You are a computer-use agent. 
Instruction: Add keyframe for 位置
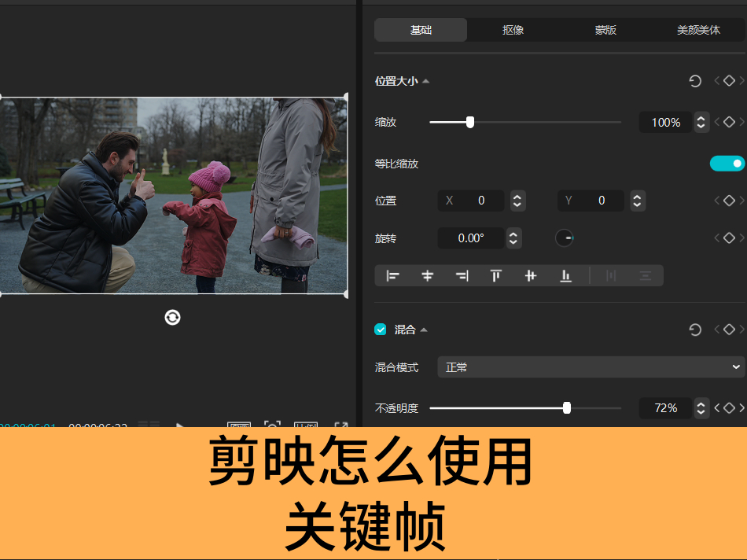[x=729, y=201]
